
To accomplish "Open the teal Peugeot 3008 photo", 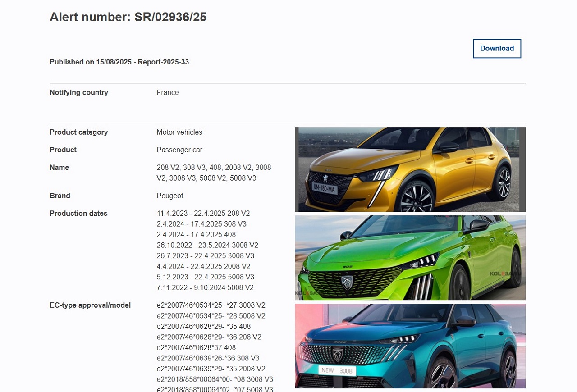I will 410,346.
